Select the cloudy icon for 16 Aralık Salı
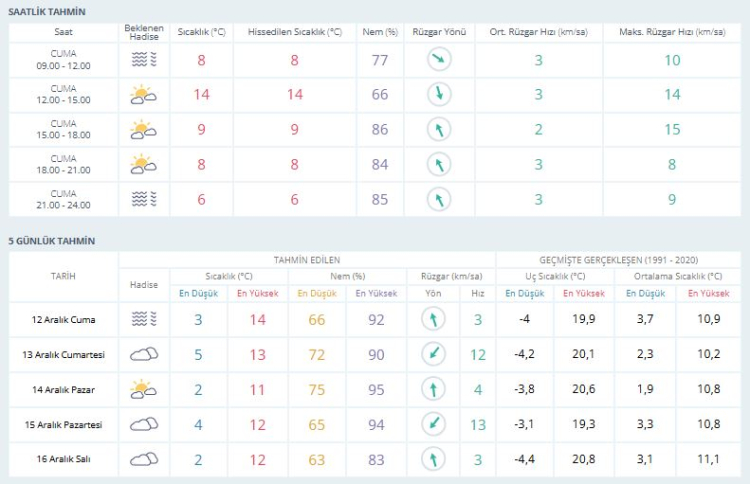Screen dimensions: 750x484 [144, 459]
